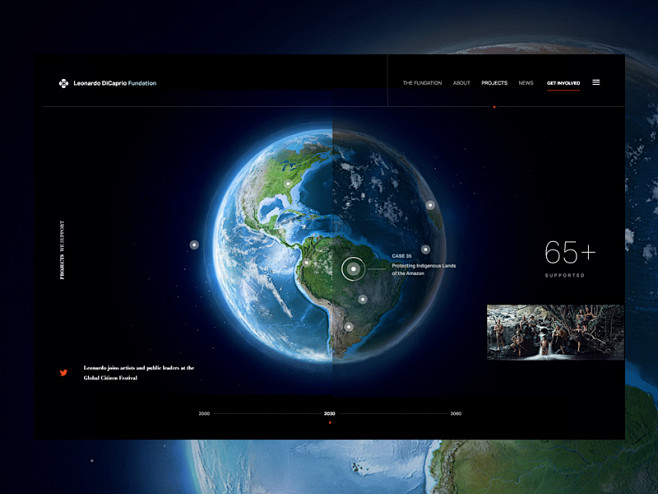658x494 pixels.
Task: Open the Global Citizen Festival tweet
Action: pos(138,373)
